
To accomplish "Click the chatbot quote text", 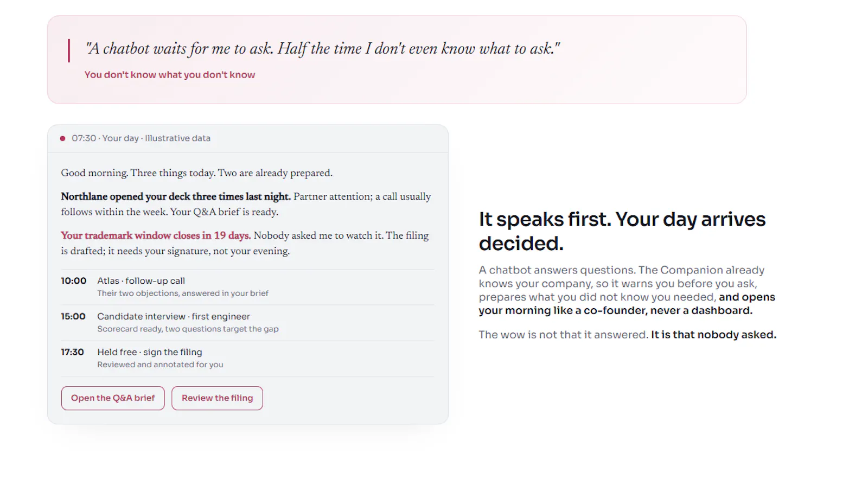I will pyautogui.click(x=322, y=49).
